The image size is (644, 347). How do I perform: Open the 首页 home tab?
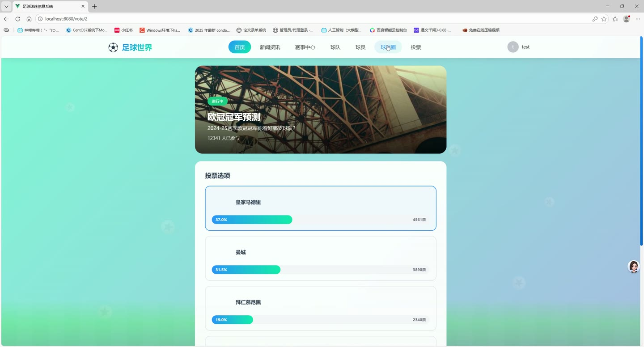[x=240, y=47]
